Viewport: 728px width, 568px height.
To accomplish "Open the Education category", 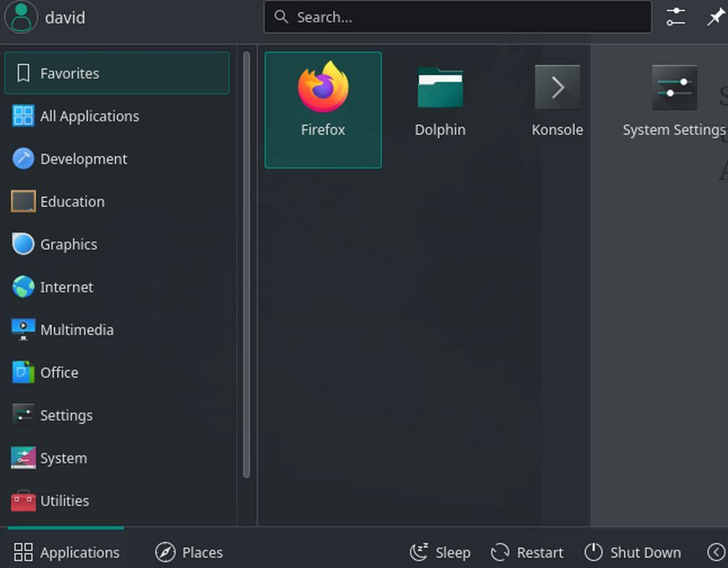I will [x=117, y=201].
